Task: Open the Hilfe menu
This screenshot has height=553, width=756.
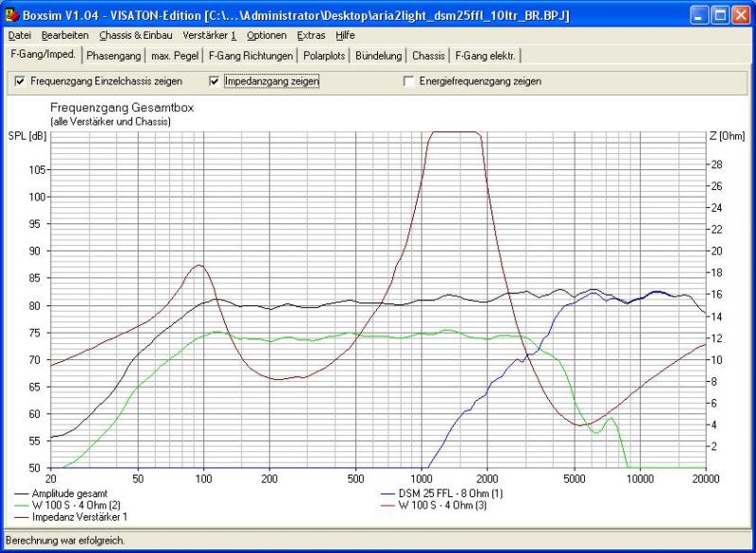Action: [345, 35]
